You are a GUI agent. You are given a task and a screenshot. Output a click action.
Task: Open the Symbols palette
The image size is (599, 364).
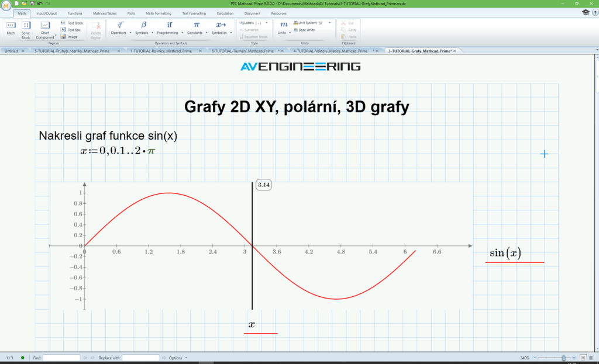tap(142, 28)
